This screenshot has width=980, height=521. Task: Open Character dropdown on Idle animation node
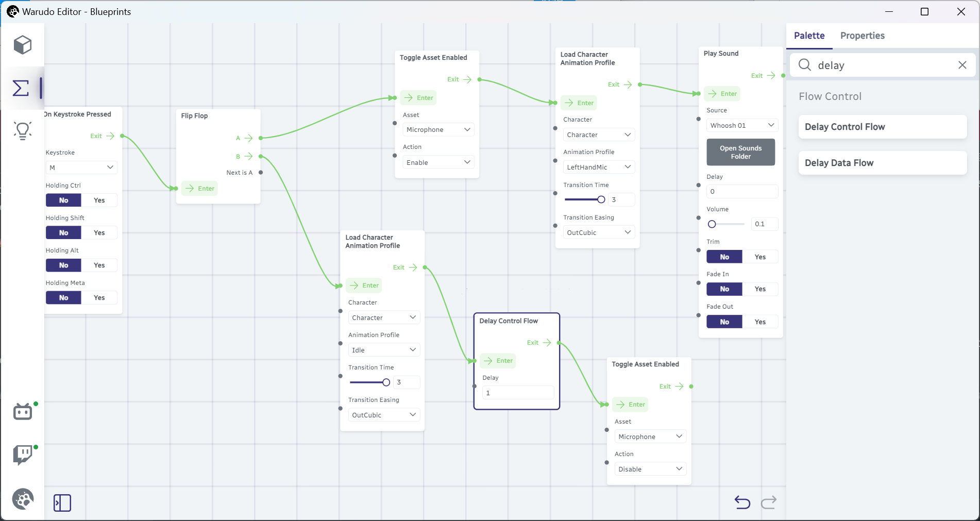tap(384, 317)
